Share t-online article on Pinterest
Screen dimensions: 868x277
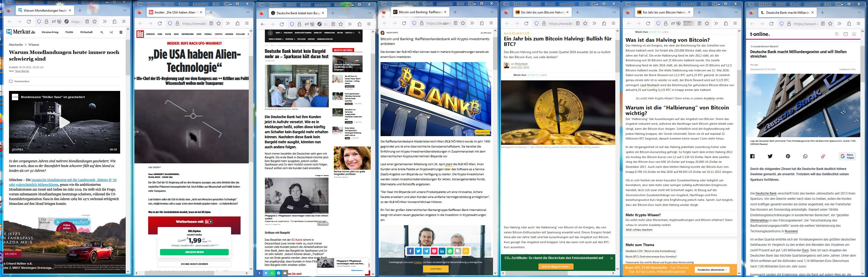point(788,156)
